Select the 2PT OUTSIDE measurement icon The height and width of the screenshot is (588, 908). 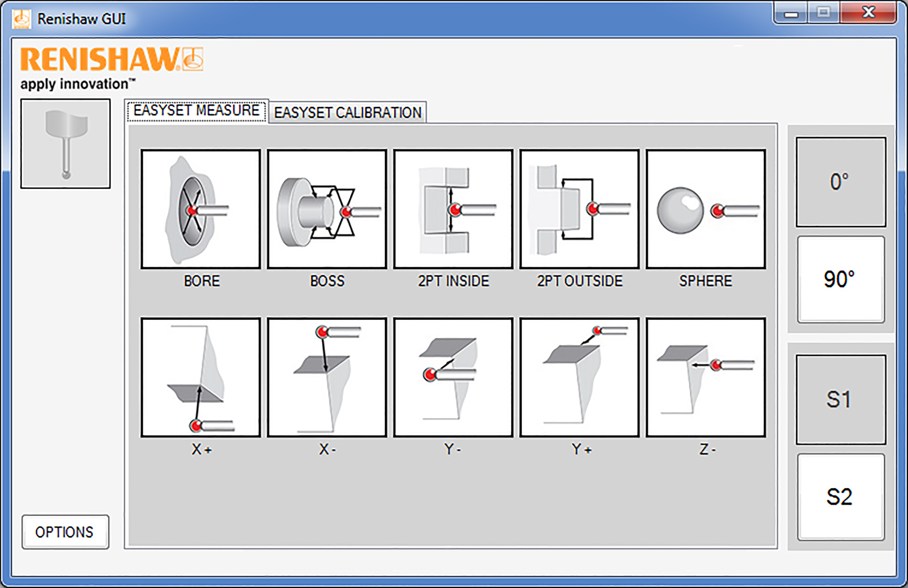pos(580,209)
